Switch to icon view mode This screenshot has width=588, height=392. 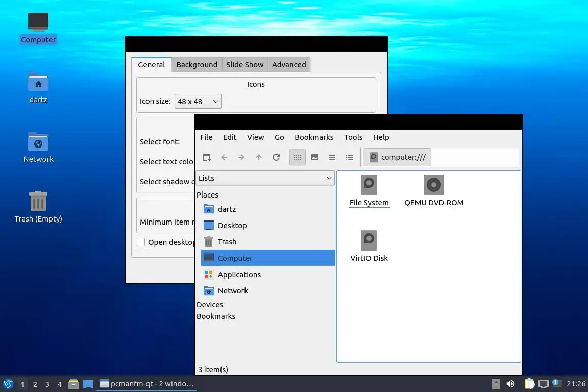(x=298, y=157)
